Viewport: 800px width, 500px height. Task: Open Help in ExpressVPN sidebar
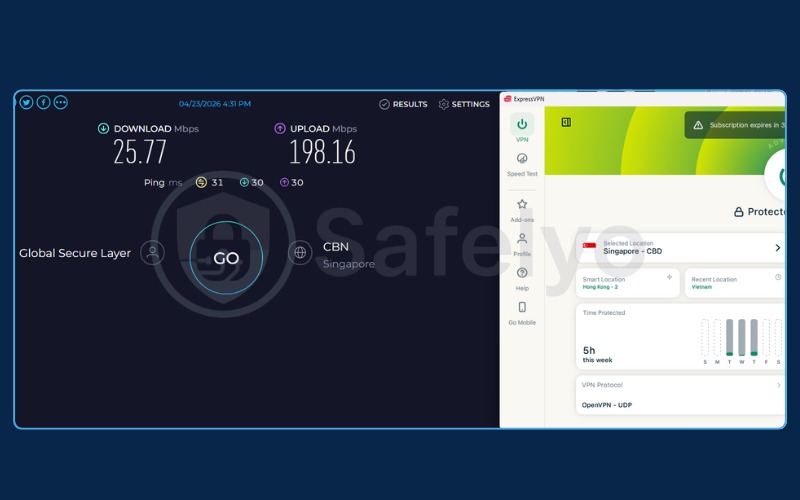pyautogui.click(x=522, y=279)
